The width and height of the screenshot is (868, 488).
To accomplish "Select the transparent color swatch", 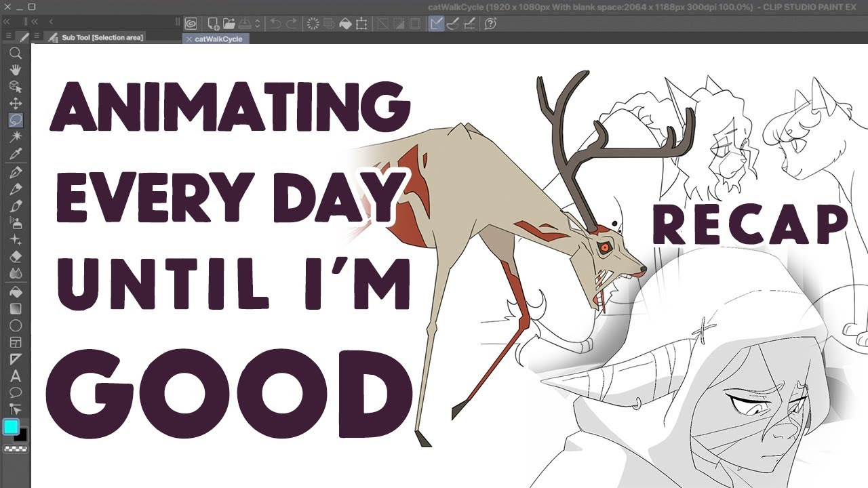I will click(15, 449).
